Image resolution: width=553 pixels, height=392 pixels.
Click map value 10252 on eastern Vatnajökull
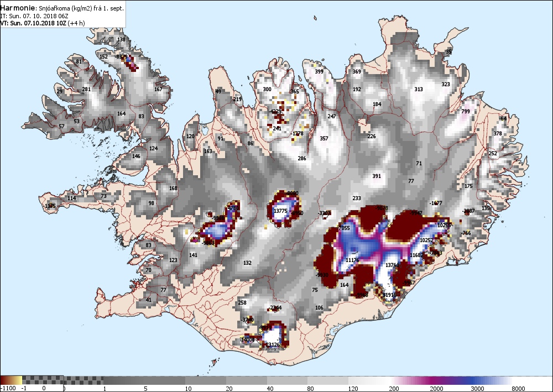coord(426,240)
